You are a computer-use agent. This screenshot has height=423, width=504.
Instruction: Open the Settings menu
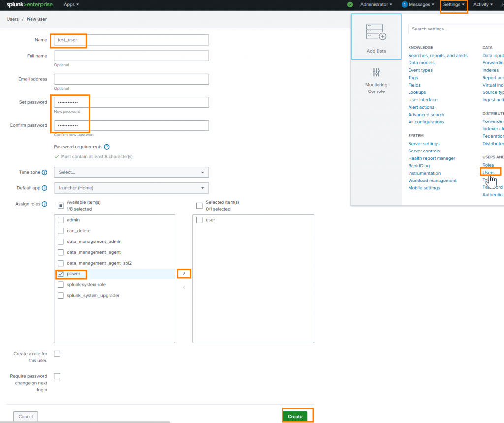coord(453,5)
